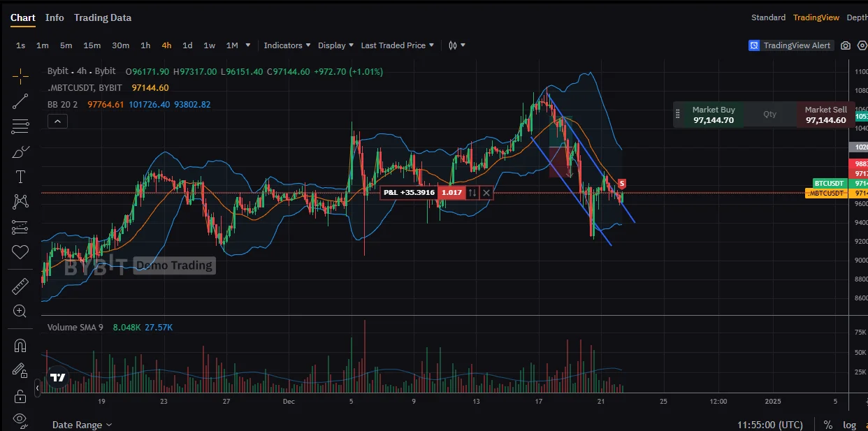Open the Indicators dropdown
Screen dimensions: 868x431
287,45
